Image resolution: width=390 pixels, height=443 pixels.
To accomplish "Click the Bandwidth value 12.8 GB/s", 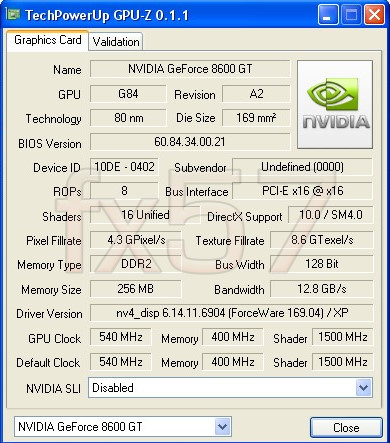I will [x=322, y=289].
